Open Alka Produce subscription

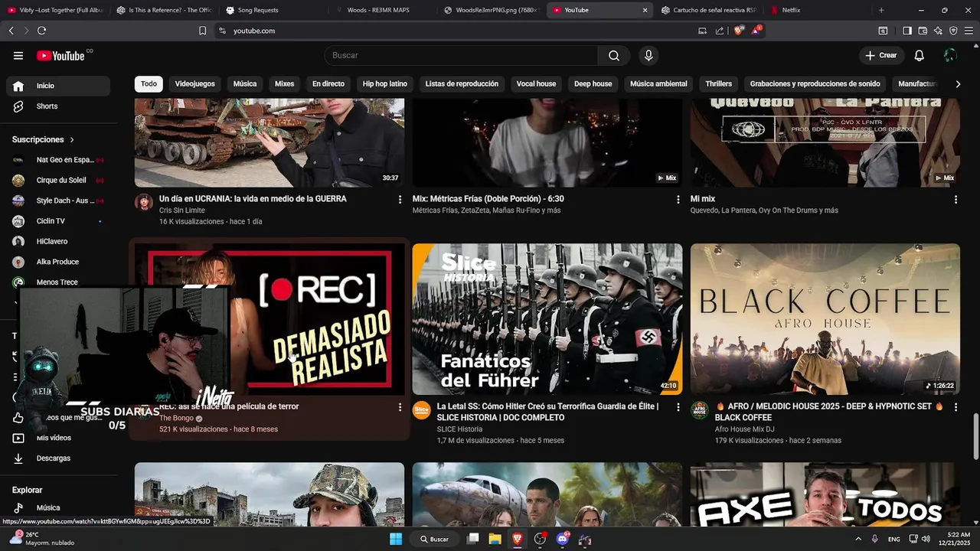click(58, 262)
